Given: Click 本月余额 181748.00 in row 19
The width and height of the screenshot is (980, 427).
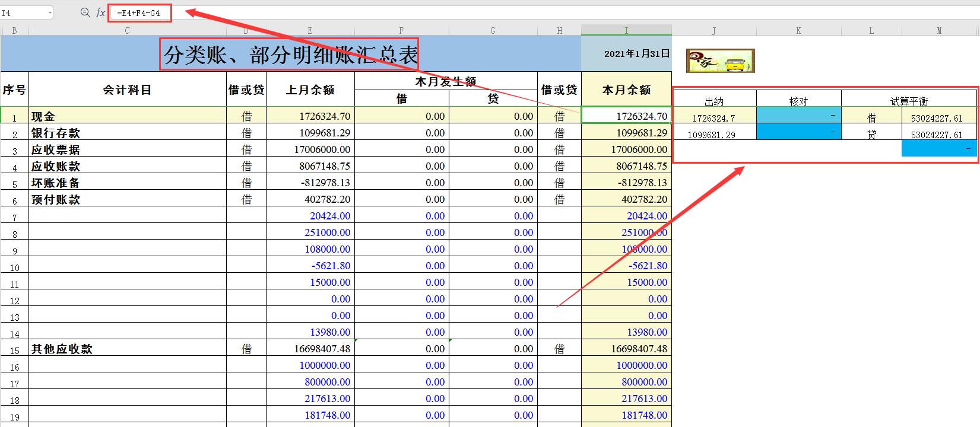Looking at the screenshot, I should tap(626, 415).
